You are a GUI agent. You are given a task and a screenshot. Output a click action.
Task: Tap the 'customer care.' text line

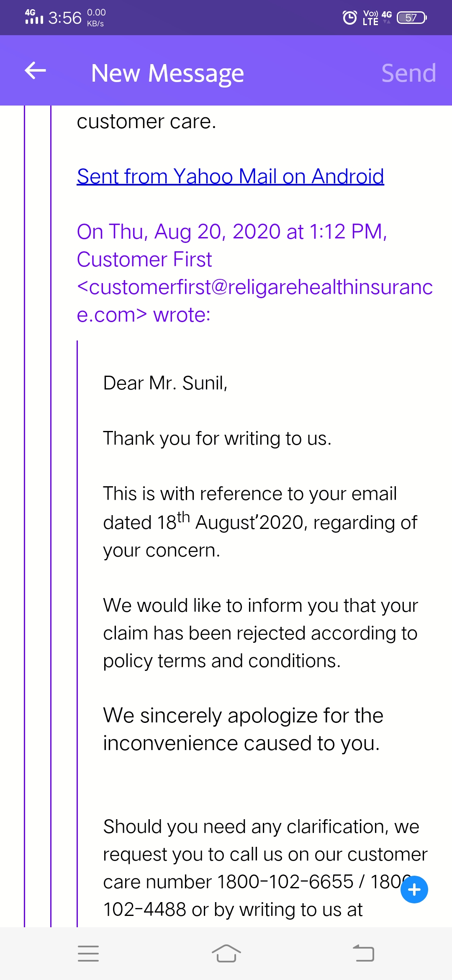[x=146, y=122]
